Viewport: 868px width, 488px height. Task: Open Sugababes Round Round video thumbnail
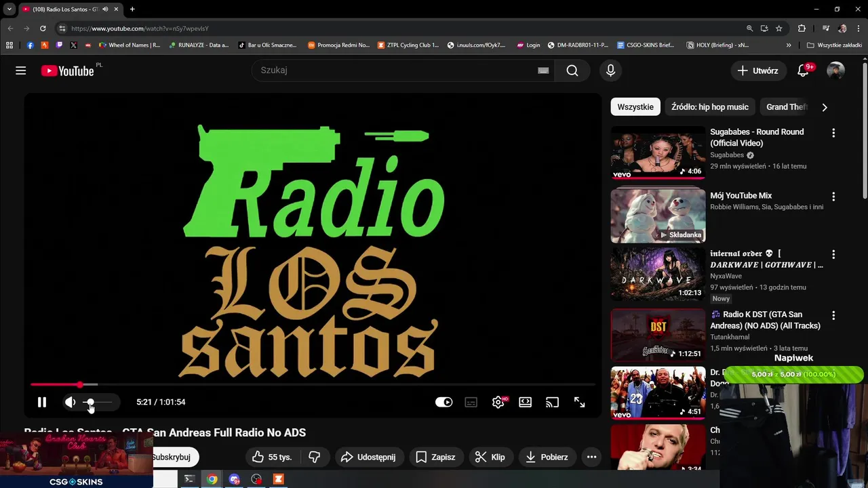(658, 152)
